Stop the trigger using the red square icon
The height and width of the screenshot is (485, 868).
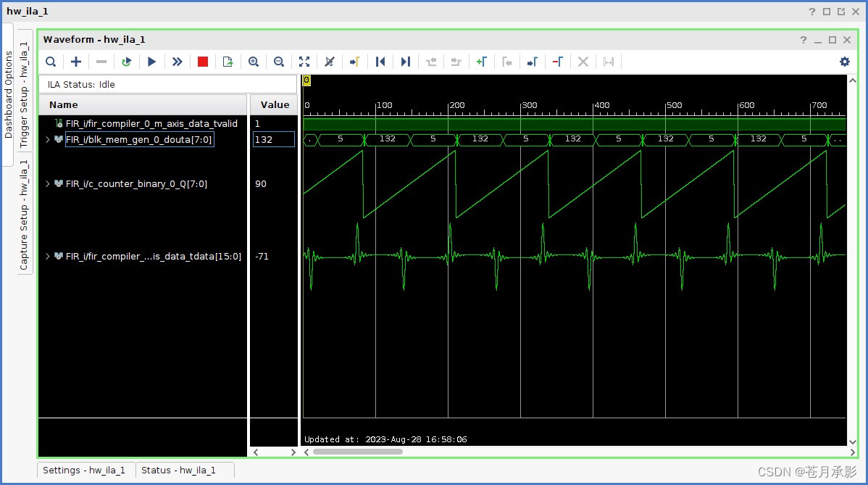point(203,62)
